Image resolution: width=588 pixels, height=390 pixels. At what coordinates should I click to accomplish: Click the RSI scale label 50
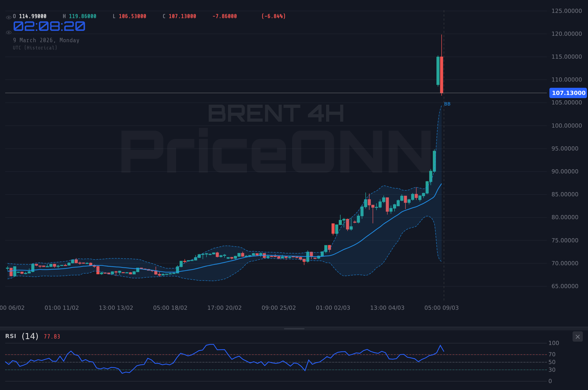click(552, 362)
